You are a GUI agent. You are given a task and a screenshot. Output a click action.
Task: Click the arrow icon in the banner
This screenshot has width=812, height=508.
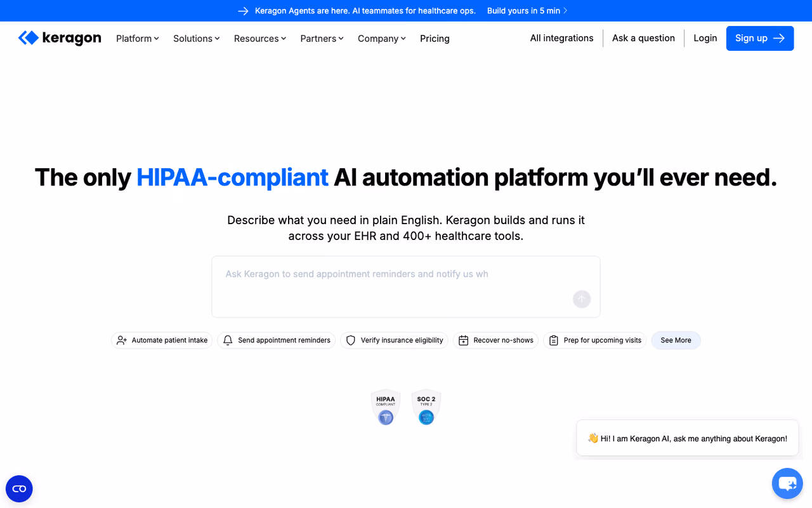pyautogui.click(x=243, y=11)
